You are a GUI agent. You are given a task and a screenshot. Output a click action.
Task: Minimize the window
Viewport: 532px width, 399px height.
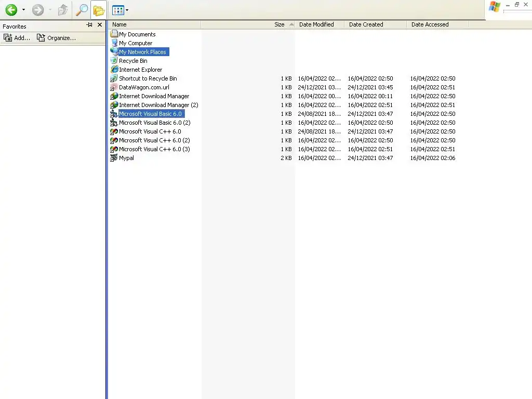tap(508, 5)
